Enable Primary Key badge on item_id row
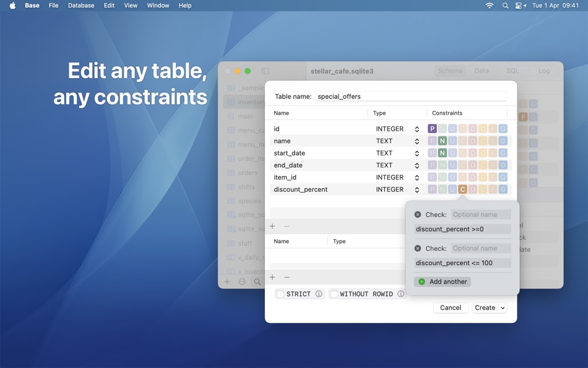The image size is (588, 368). pos(432,177)
